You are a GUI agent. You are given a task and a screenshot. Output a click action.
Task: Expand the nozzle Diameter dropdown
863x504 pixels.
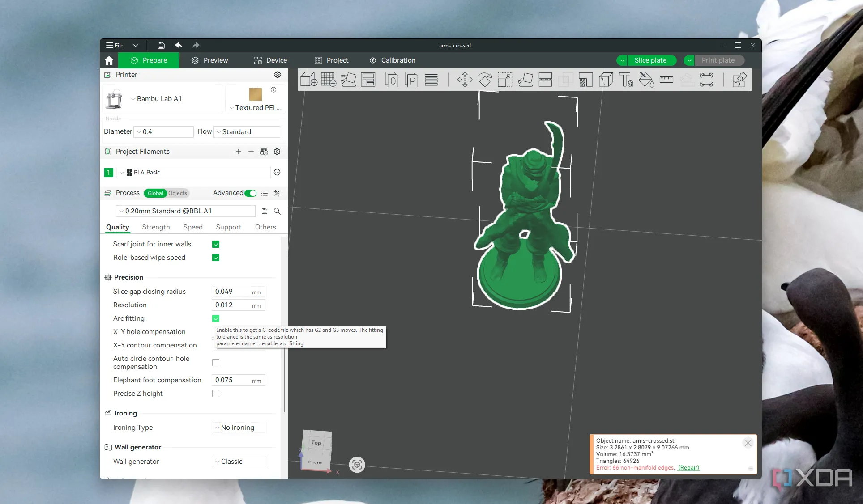164,132
